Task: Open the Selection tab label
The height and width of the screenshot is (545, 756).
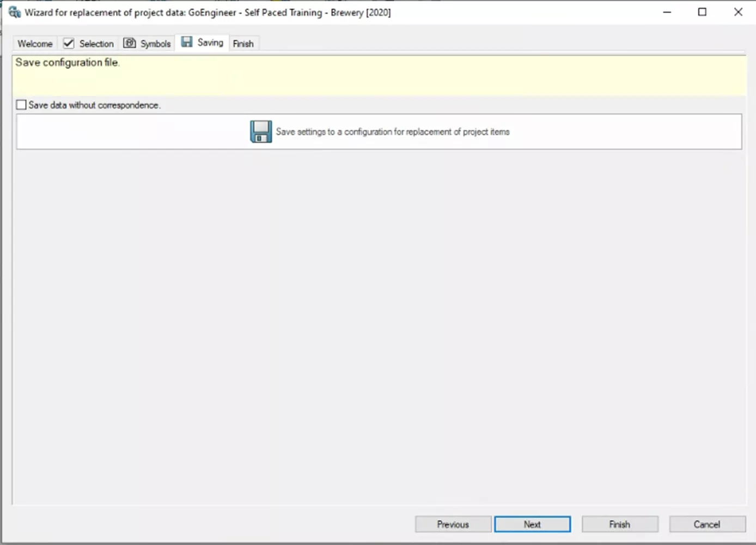Action: click(x=96, y=44)
